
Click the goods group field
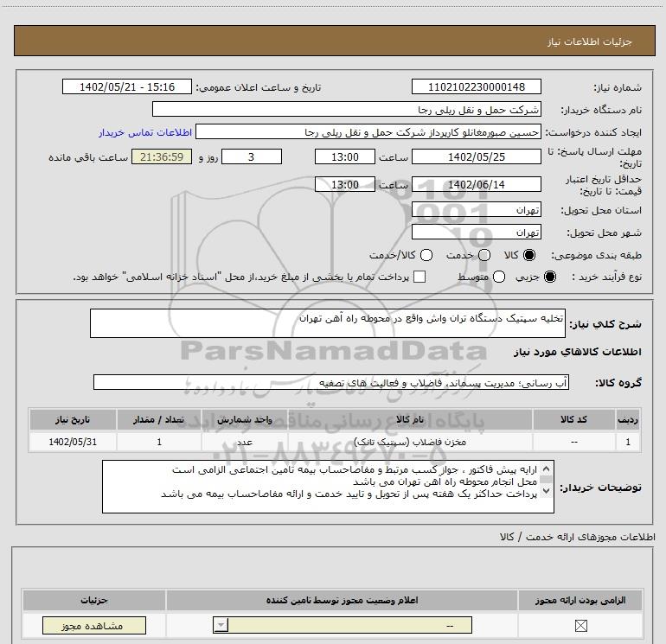click(331, 382)
